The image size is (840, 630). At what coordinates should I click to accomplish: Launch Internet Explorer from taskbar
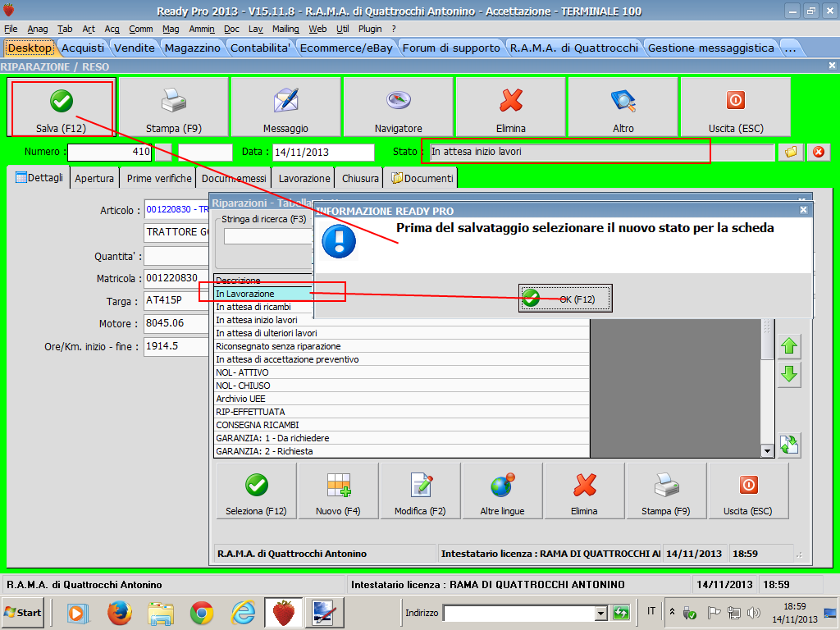click(x=243, y=613)
